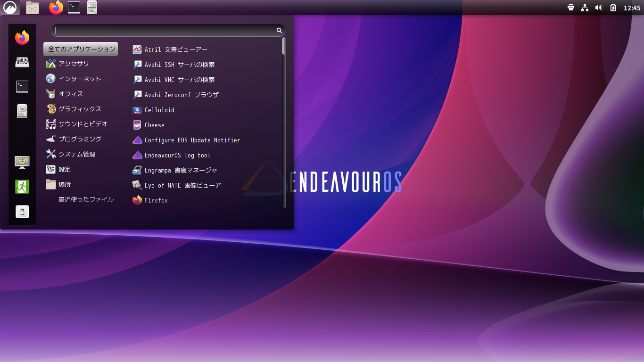Select the オフィス category
644x362 pixels.
point(81,94)
